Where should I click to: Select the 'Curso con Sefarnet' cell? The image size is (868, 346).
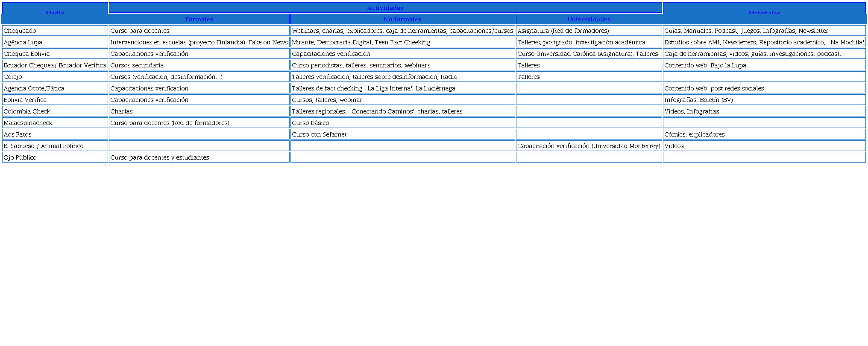click(x=402, y=134)
